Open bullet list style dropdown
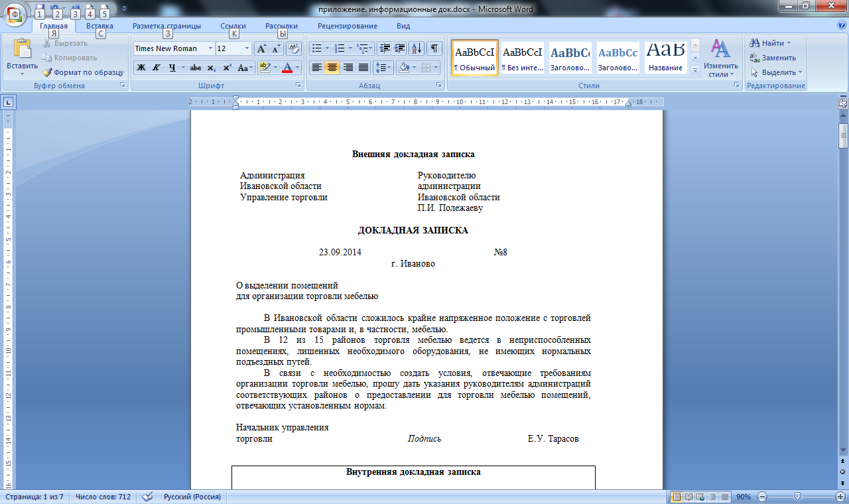The image size is (849, 504). click(x=328, y=48)
